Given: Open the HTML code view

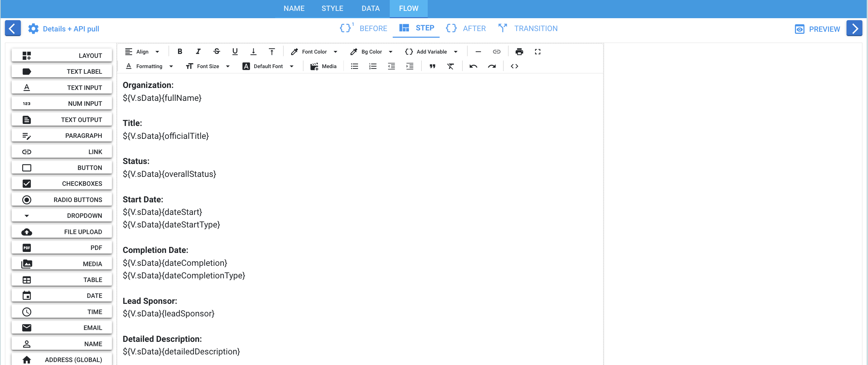Looking at the screenshot, I should pos(514,66).
